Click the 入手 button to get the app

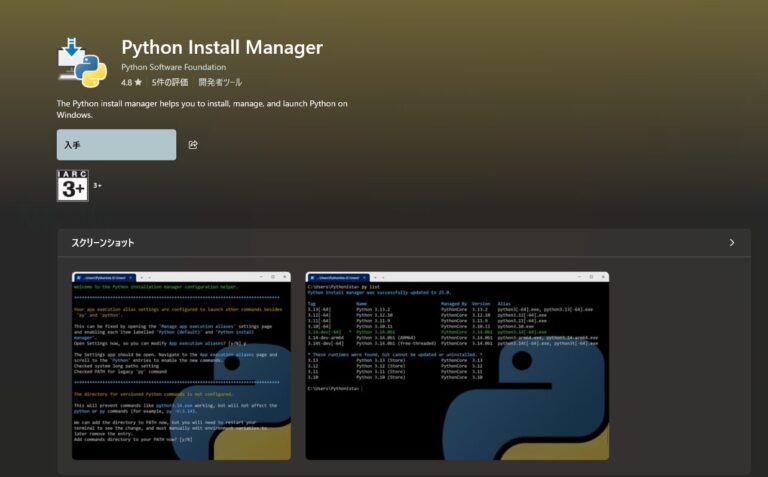[x=116, y=144]
